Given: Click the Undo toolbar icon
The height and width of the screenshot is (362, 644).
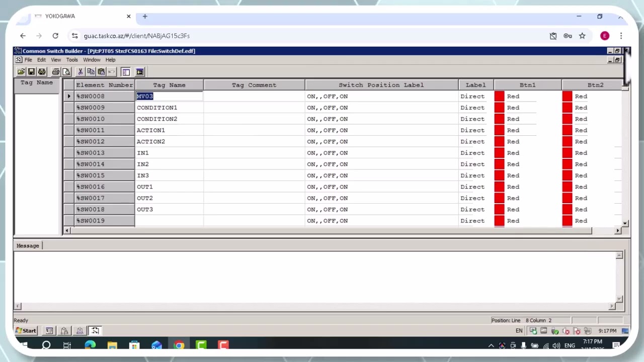Looking at the screenshot, I should tap(112, 72).
